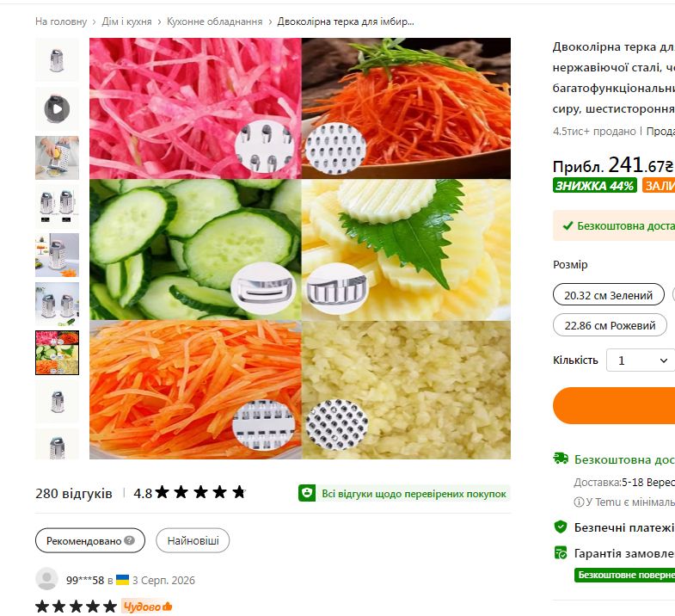
Task: Click the green verified purchases badge icon
Action: pyautogui.click(x=307, y=493)
